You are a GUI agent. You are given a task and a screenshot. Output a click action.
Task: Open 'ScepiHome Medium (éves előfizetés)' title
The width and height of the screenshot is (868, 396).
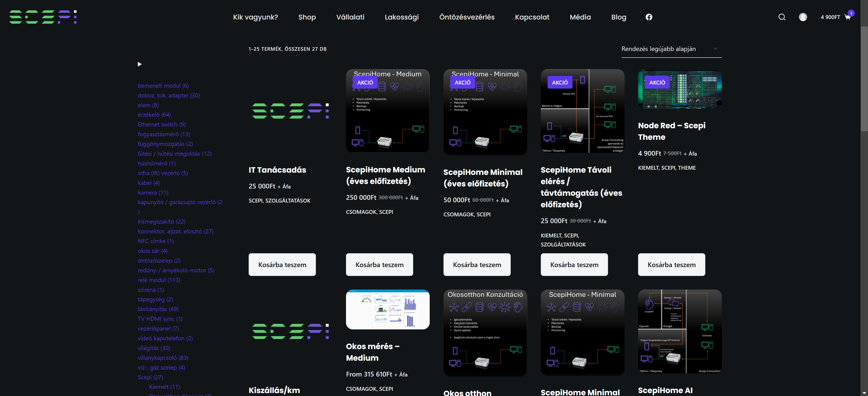tap(386, 175)
